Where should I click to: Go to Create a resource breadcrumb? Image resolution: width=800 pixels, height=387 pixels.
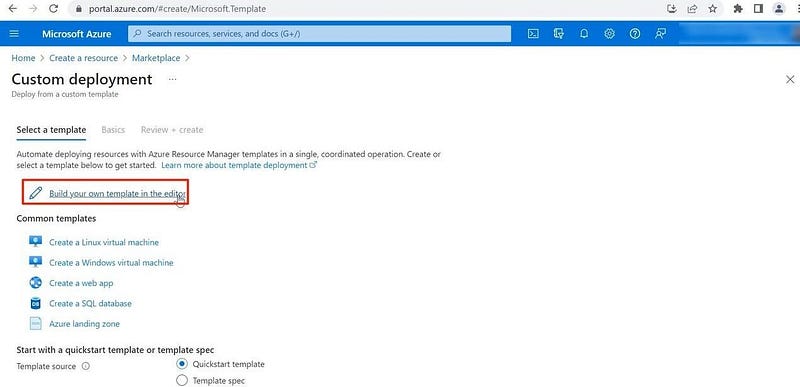click(x=84, y=58)
